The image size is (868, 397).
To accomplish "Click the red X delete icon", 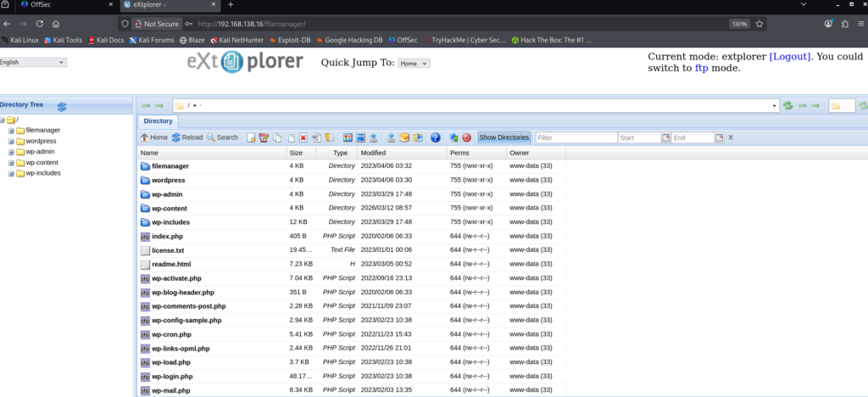I will tap(303, 137).
